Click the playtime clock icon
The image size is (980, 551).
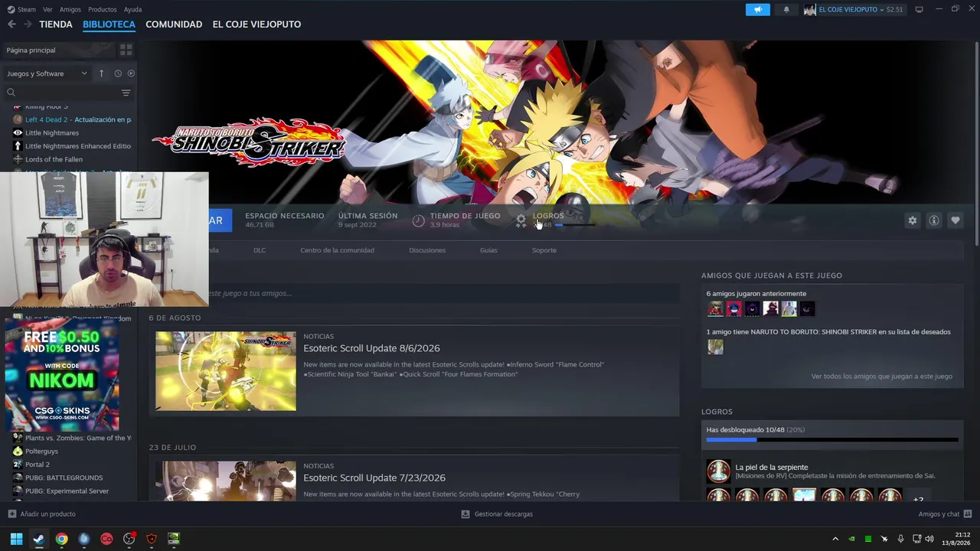pos(418,220)
